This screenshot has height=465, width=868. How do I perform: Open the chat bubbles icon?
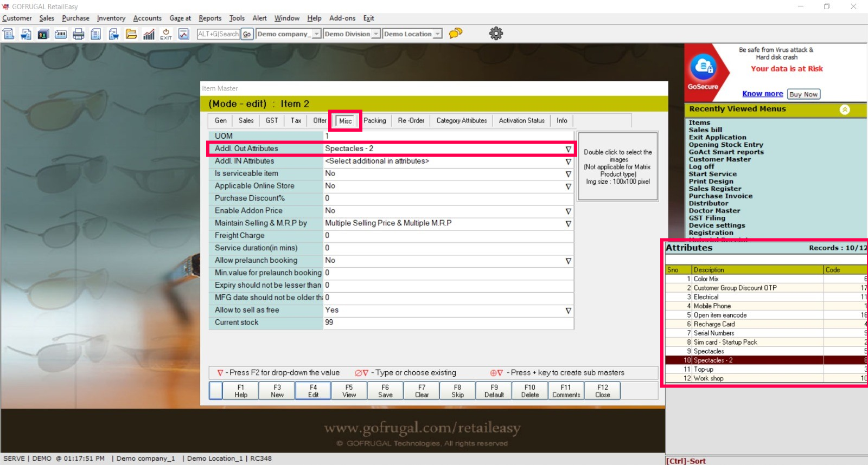point(456,34)
